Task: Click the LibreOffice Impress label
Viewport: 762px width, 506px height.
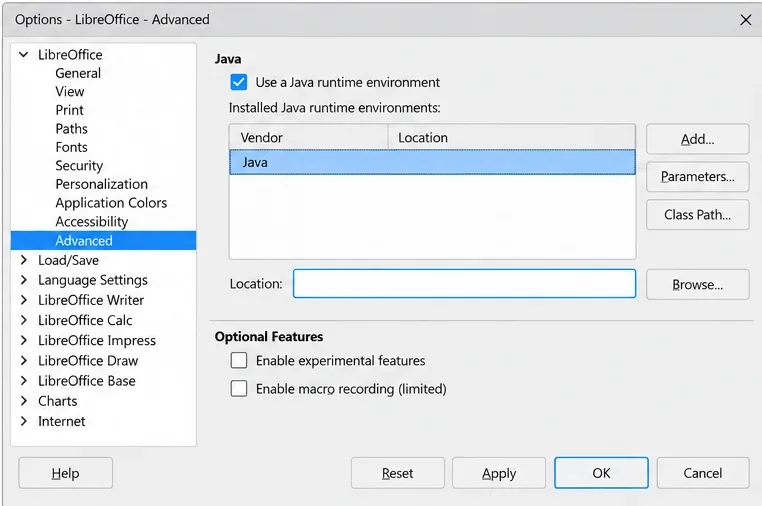Action: click(x=97, y=340)
